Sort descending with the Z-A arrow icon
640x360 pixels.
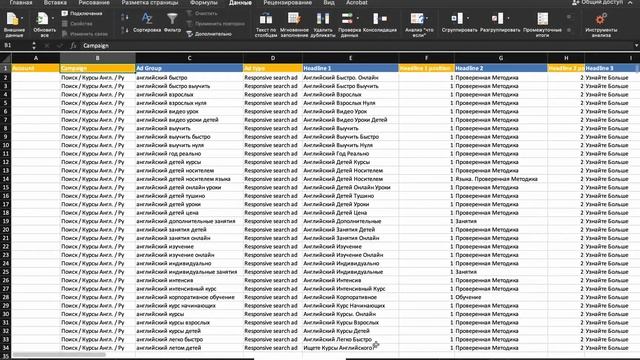(x=125, y=30)
